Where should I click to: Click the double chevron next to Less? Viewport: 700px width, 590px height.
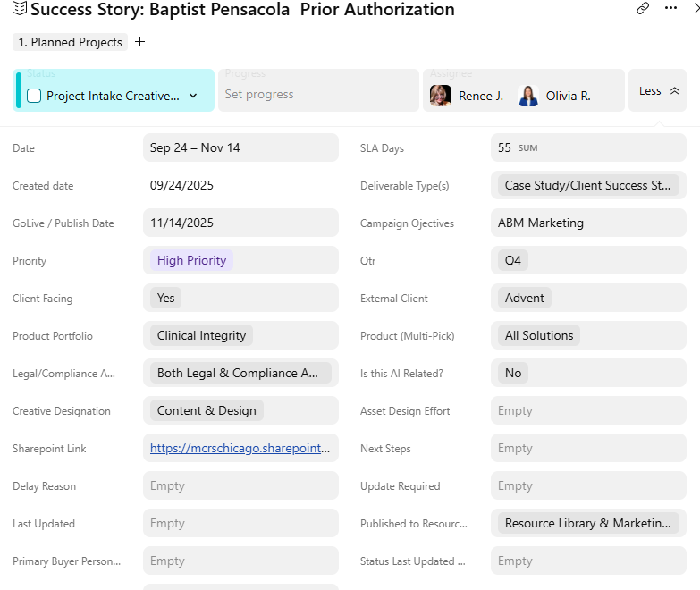click(x=674, y=91)
